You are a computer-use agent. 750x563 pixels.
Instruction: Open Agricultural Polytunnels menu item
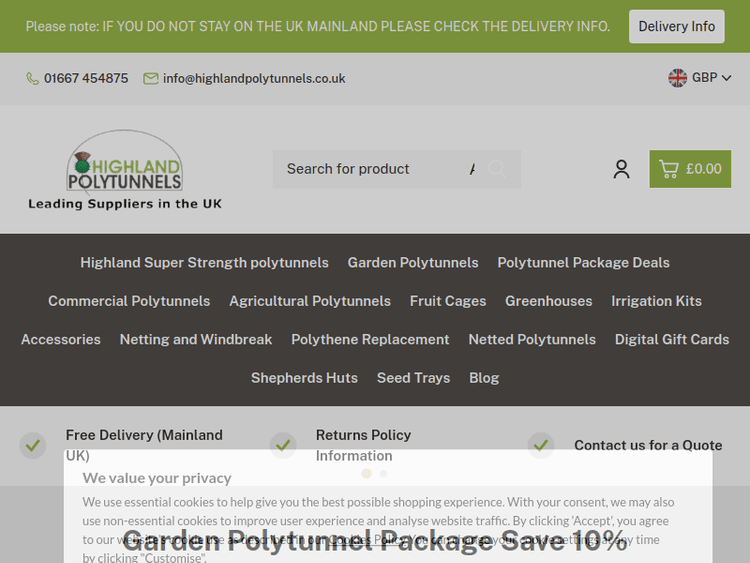pyautogui.click(x=310, y=301)
